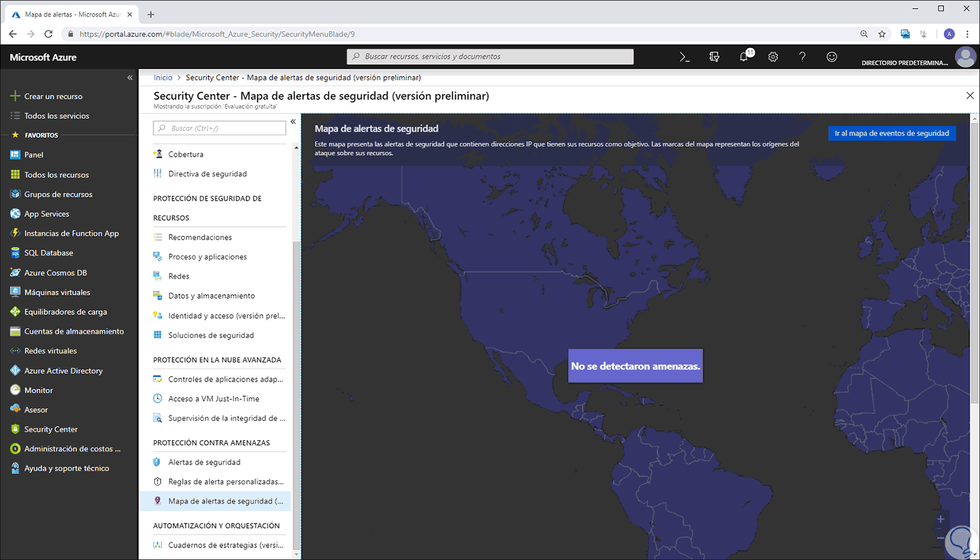
Task: Open directory and subscription filter icon
Action: [714, 57]
